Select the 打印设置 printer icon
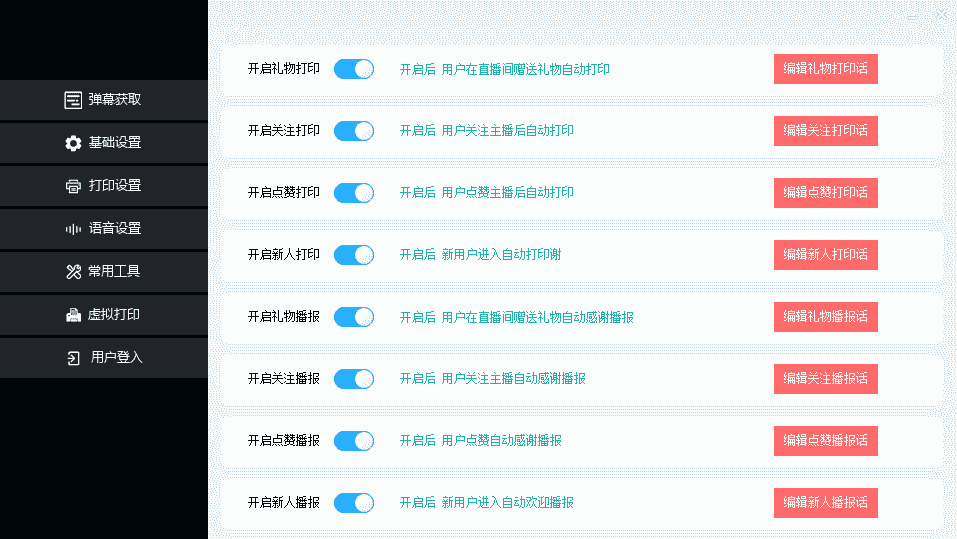This screenshot has height=539, width=957. 73,186
